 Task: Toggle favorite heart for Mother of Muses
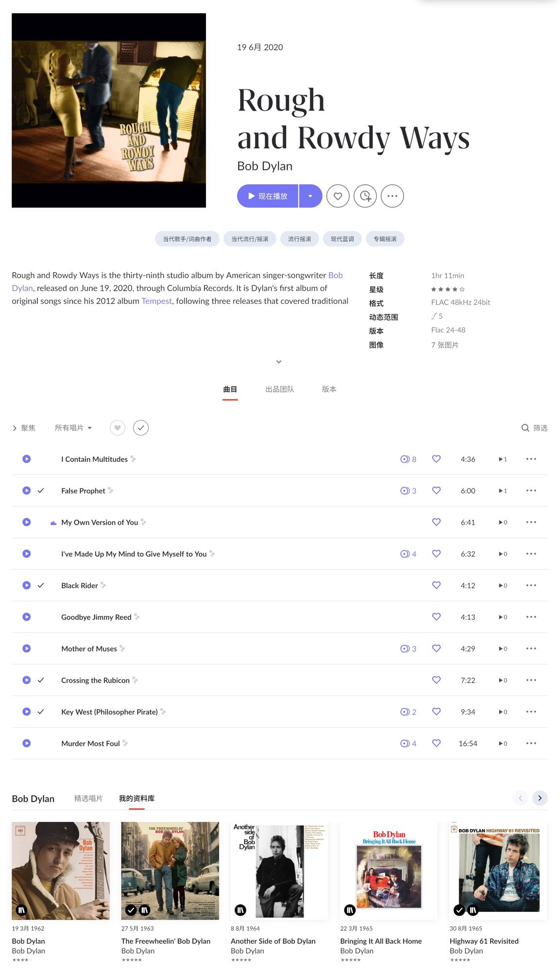click(436, 648)
